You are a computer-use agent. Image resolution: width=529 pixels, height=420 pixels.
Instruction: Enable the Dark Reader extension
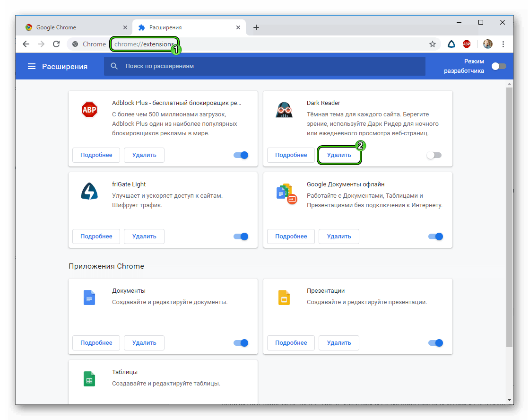(434, 155)
